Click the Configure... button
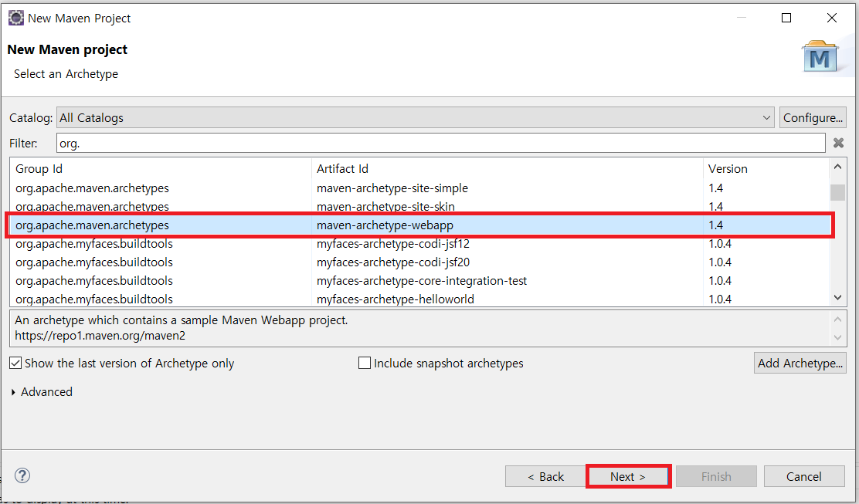 click(x=813, y=117)
